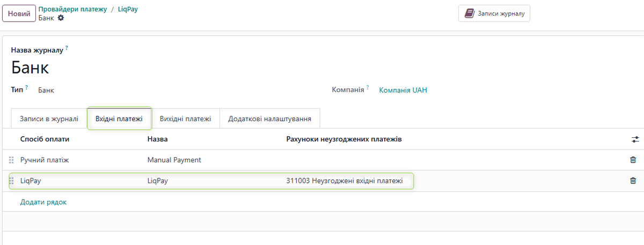Open Записи журналу smart button
Screen dimensions: 644x245
point(494,13)
